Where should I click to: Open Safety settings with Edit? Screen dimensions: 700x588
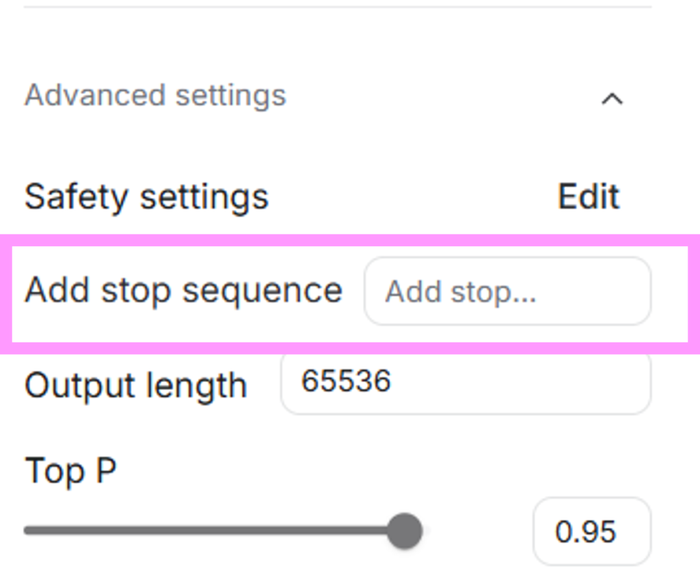[589, 197]
